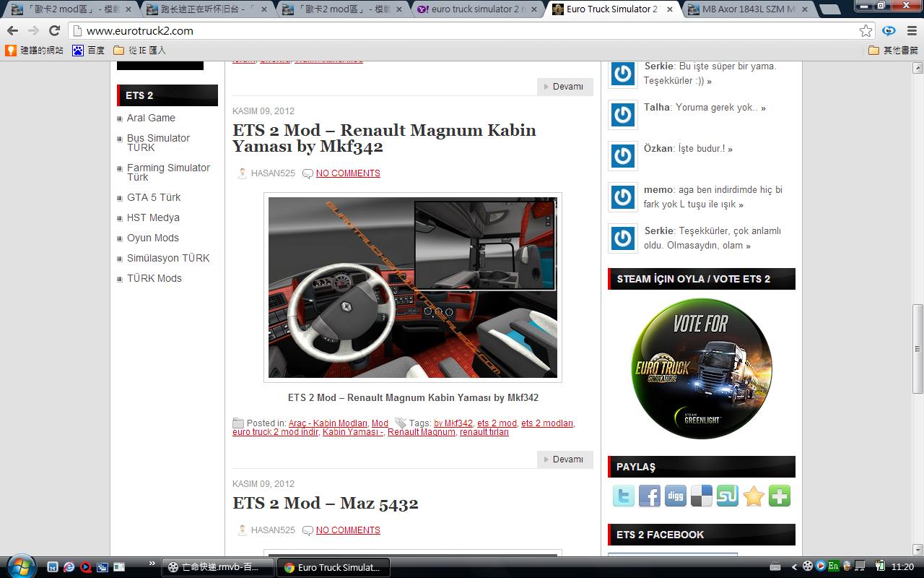This screenshot has height=578, width=924.
Task: Share via the Delicious icon
Action: tap(701, 496)
